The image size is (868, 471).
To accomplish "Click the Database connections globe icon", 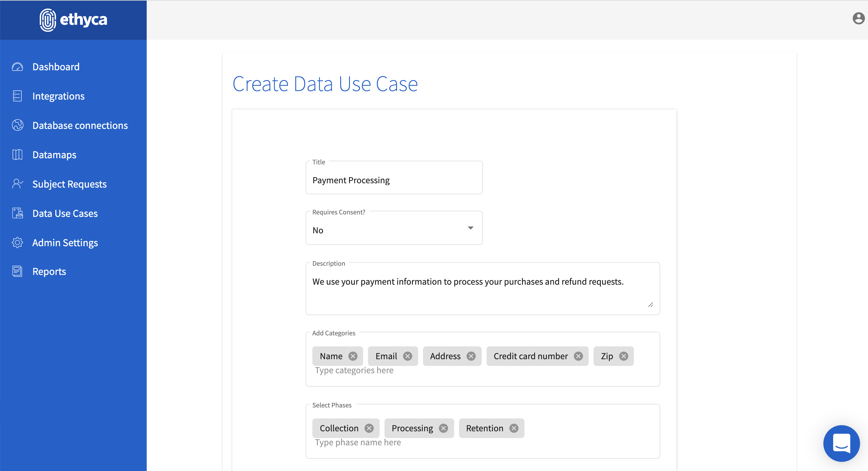I will coord(17,125).
